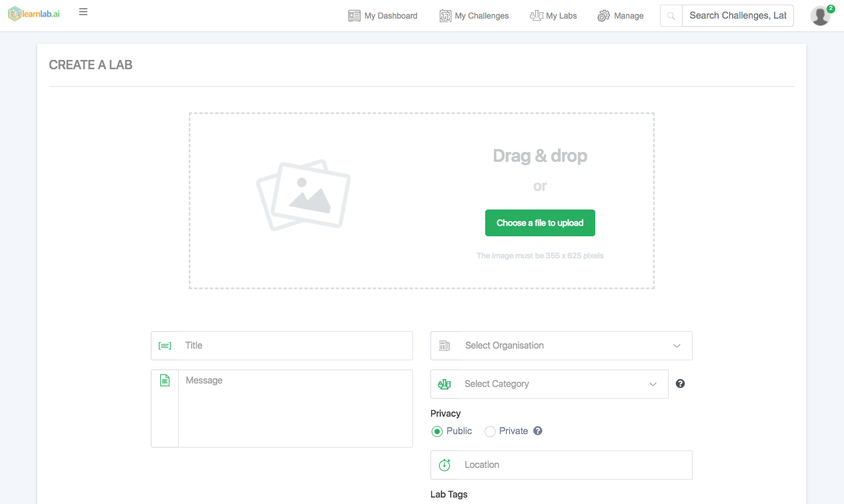Click the image placeholder icon in upload area
Image resolution: width=844 pixels, height=504 pixels.
303,194
